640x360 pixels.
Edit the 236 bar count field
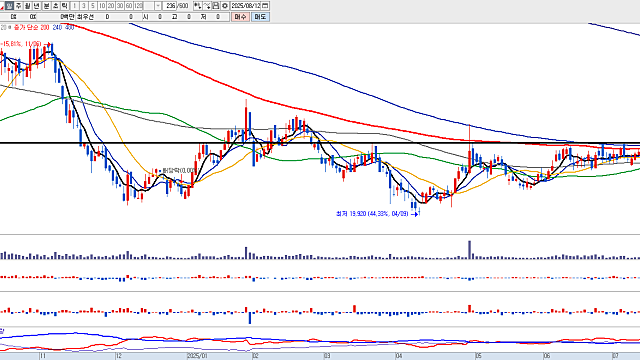tap(170, 6)
